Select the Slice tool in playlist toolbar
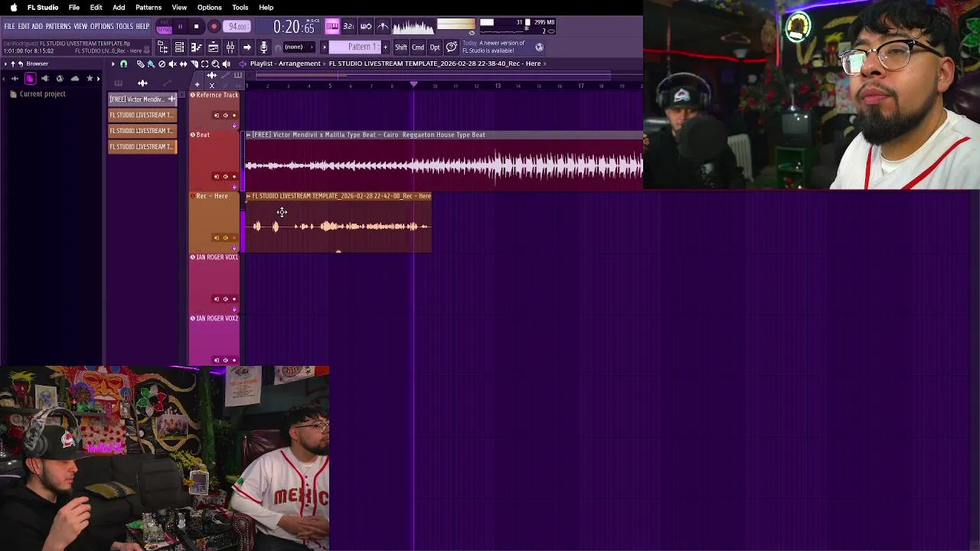This screenshot has height=551, width=980. [194, 64]
